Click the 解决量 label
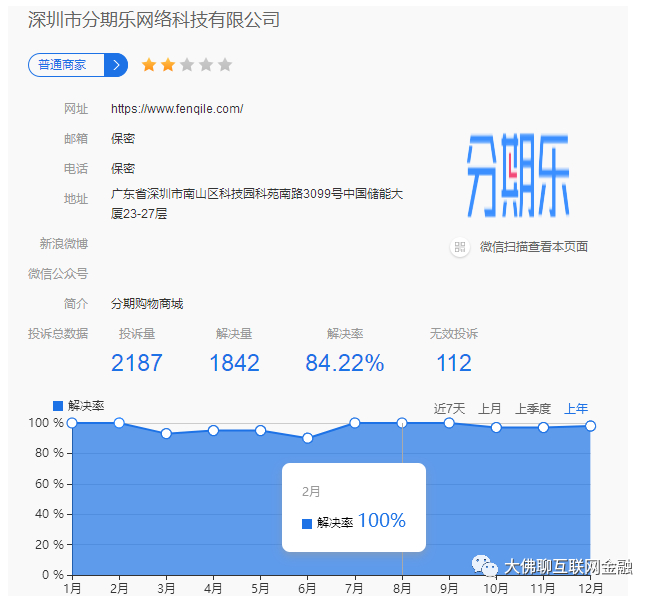653x596 pixels. (234, 334)
